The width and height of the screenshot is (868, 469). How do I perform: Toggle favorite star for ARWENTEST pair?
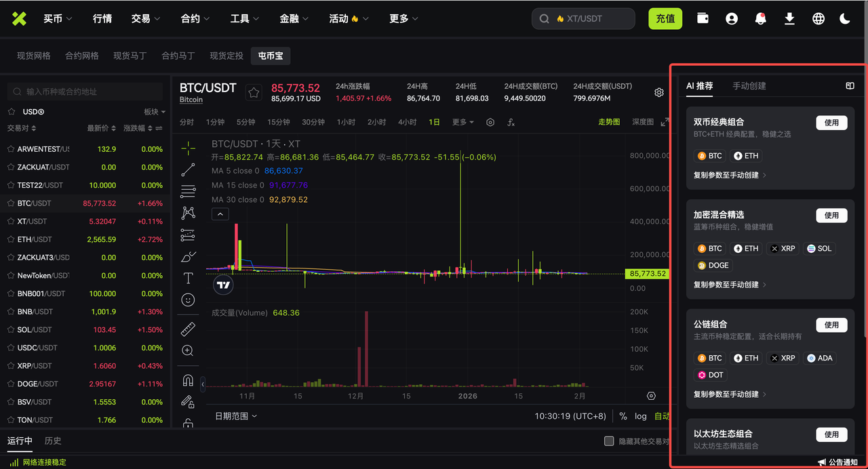(11, 149)
